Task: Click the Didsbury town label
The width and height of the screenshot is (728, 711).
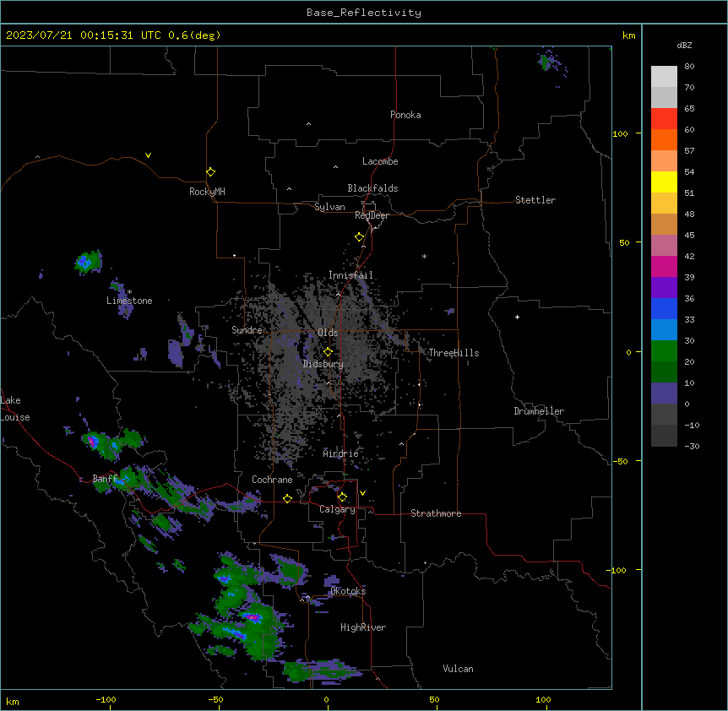Action: coord(323,364)
